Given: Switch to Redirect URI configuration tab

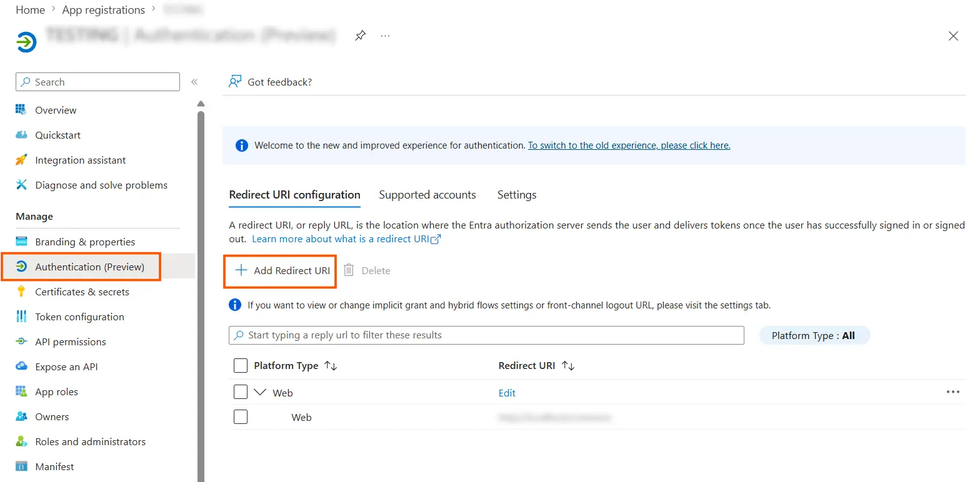Looking at the screenshot, I should click(x=295, y=195).
